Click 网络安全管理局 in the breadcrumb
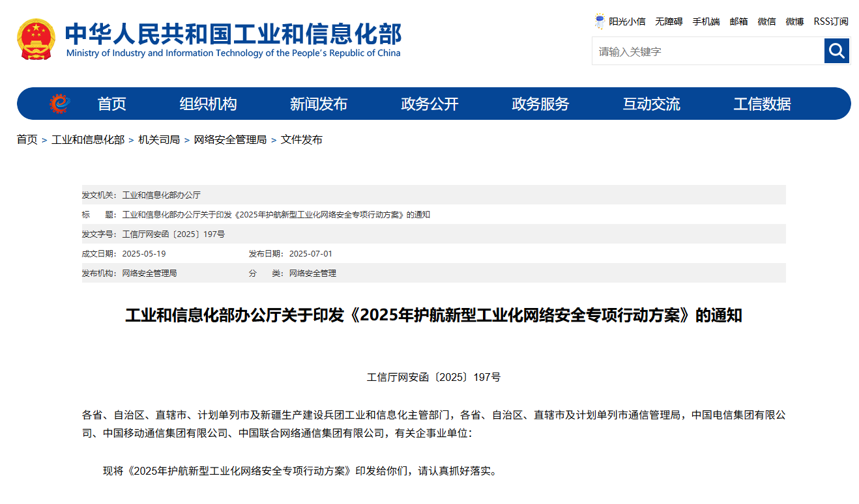The width and height of the screenshot is (859, 504). tap(229, 139)
